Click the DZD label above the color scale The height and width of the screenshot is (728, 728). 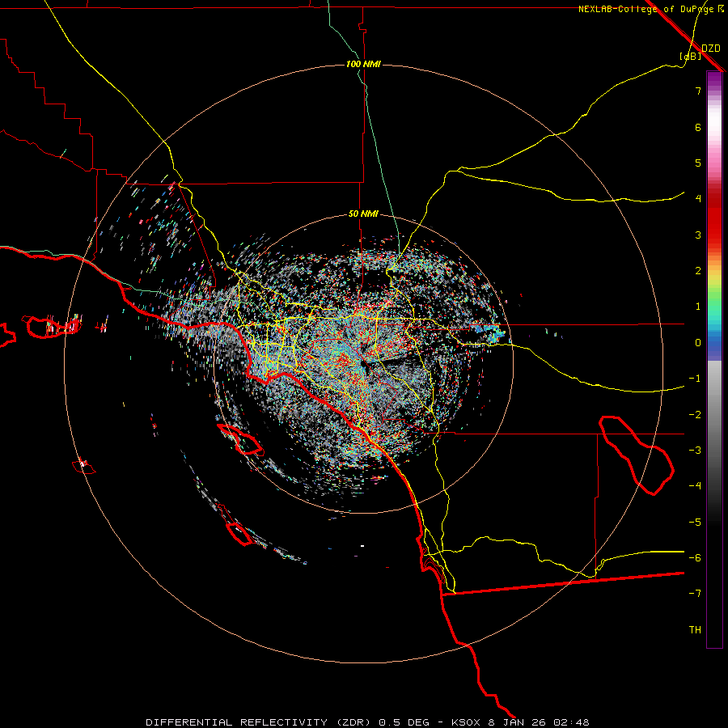click(711, 49)
